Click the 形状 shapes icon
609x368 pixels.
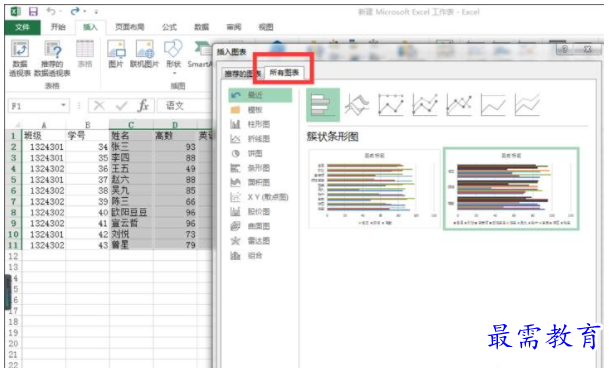[173, 49]
